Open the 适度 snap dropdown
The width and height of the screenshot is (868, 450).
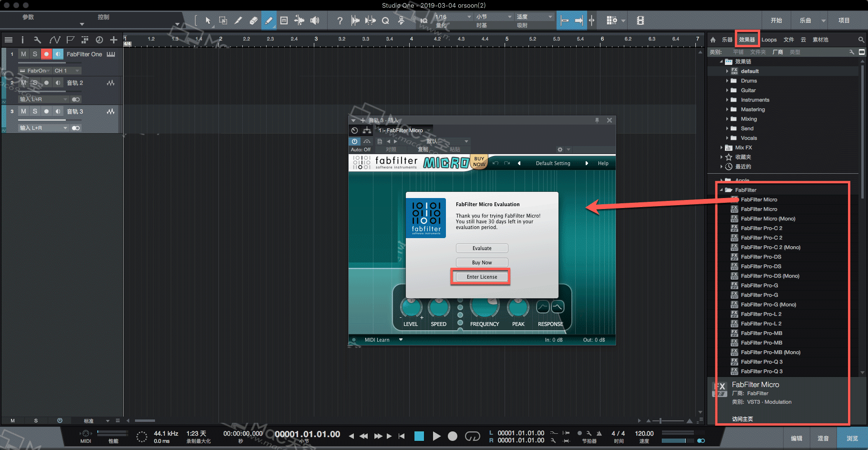[x=534, y=17]
